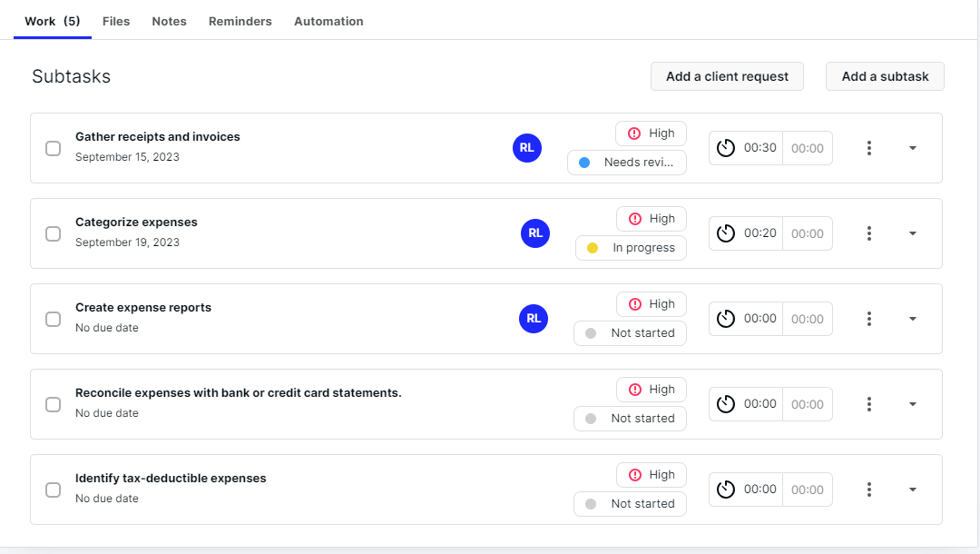Change In progress status on Categorize expenses
Screen dimensions: 980x554
pyautogui.click(x=631, y=248)
